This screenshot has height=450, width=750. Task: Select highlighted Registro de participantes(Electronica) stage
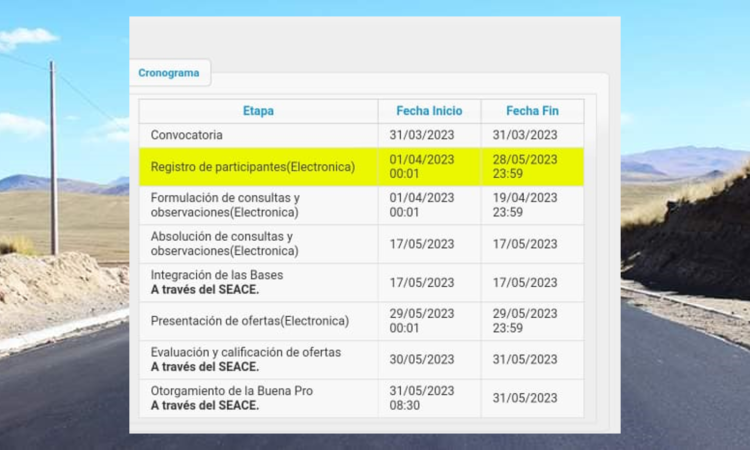point(252,167)
